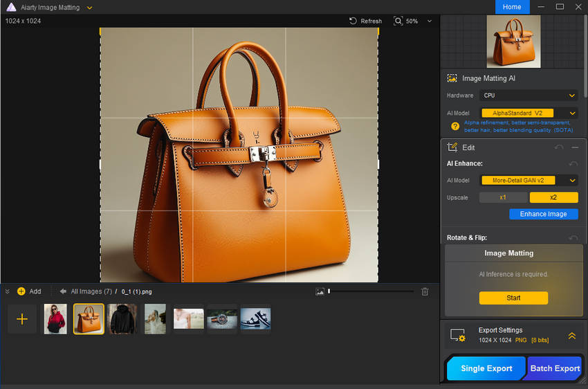Click the thumbnail size picture icon

pos(320,292)
